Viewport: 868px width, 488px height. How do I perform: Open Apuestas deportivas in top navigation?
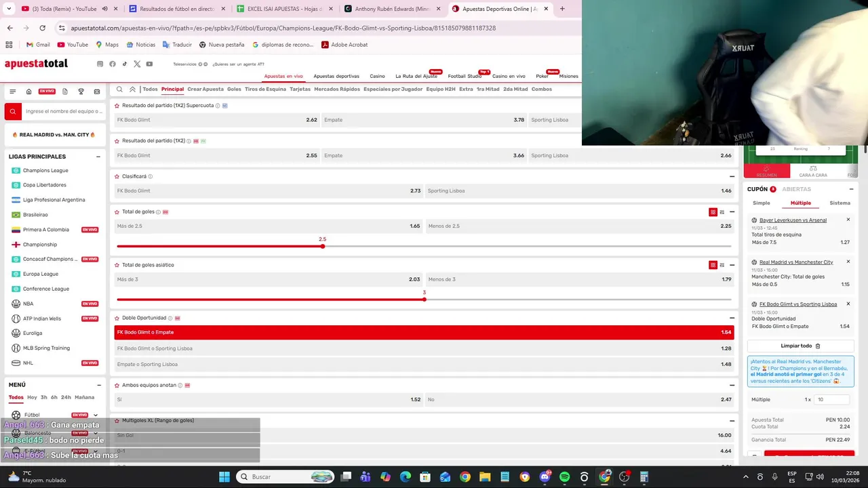[x=336, y=76]
